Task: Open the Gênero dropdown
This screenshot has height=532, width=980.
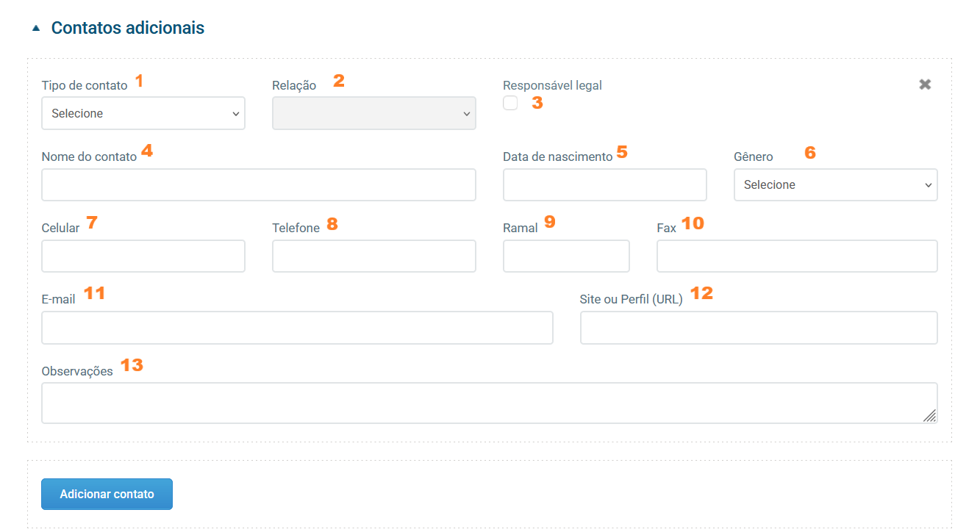Action: tap(836, 184)
